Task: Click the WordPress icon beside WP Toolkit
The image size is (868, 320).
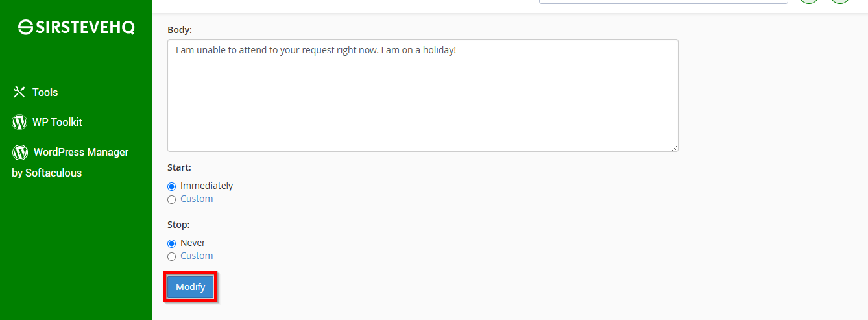Action: pyautogui.click(x=19, y=122)
